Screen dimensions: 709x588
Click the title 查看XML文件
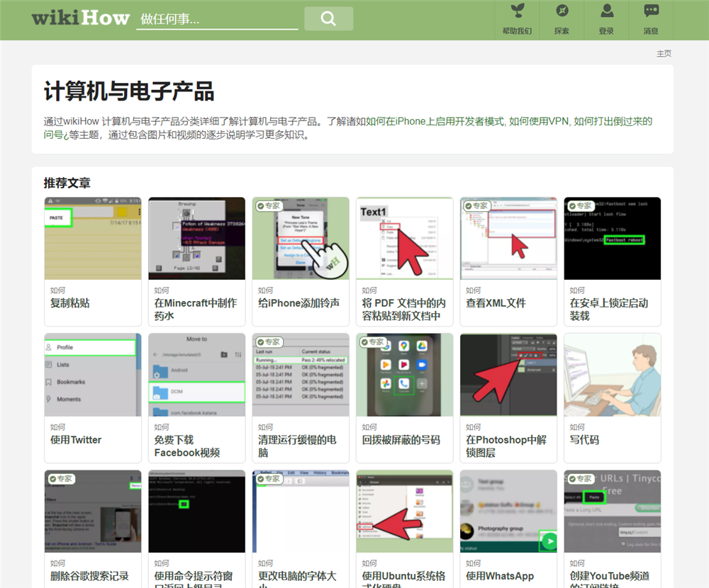[x=496, y=303]
